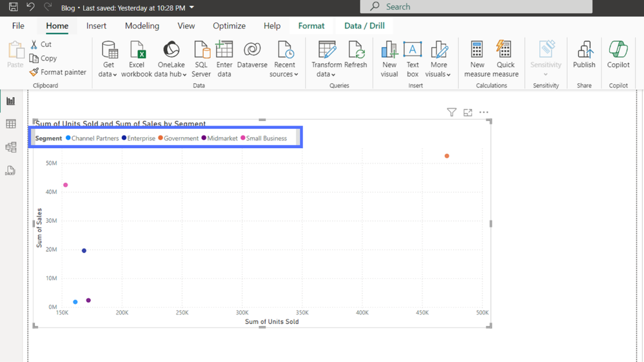Screen dimensions: 644x362
Task: Open DAX query view in sidebar
Action: tap(11, 170)
